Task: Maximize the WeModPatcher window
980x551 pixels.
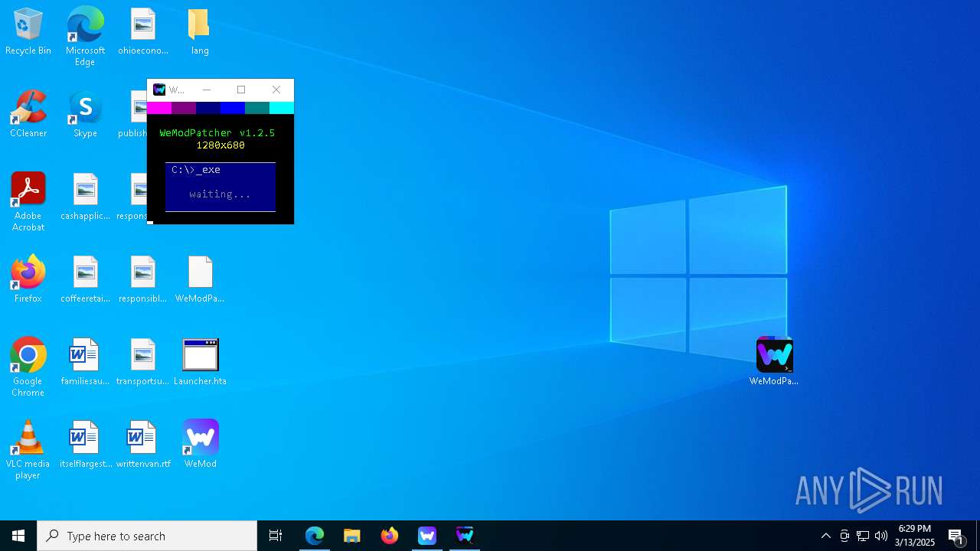Action: coord(241,90)
